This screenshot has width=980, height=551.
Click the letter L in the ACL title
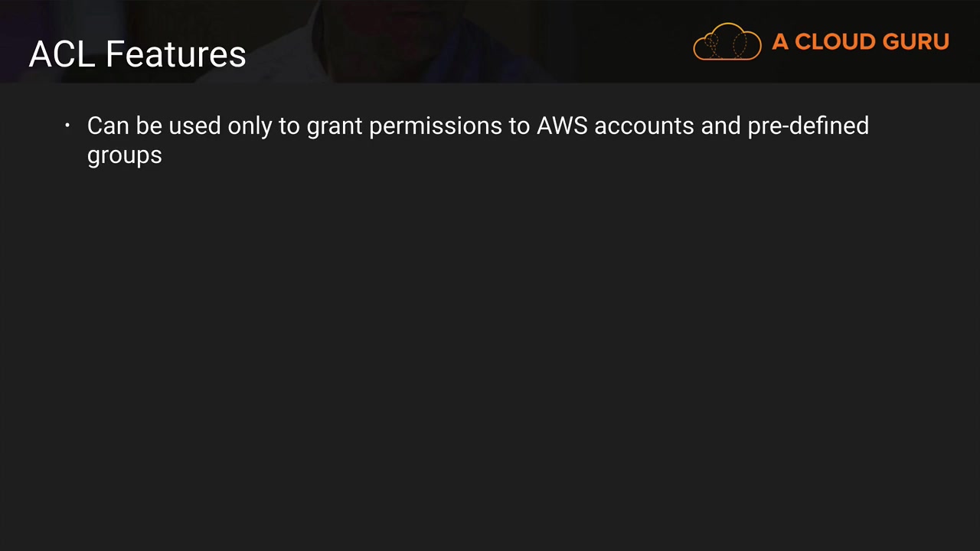(87, 54)
